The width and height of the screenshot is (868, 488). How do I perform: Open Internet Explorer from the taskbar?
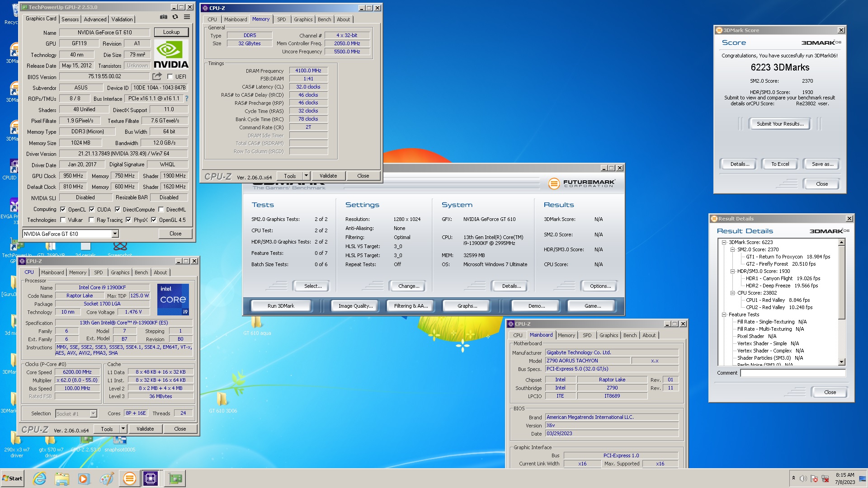[40, 479]
